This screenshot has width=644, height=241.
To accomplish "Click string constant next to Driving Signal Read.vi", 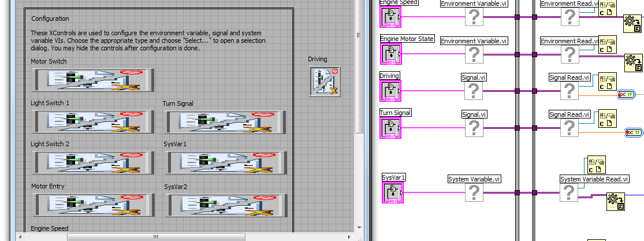I will (607, 81).
